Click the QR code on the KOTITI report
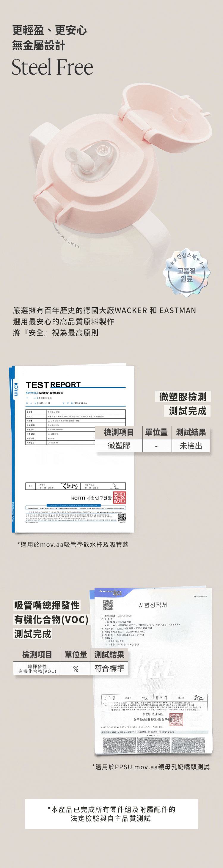 [x=122, y=518]
